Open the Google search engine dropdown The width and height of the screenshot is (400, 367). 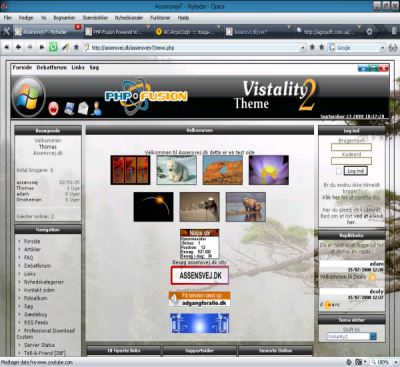[382, 48]
